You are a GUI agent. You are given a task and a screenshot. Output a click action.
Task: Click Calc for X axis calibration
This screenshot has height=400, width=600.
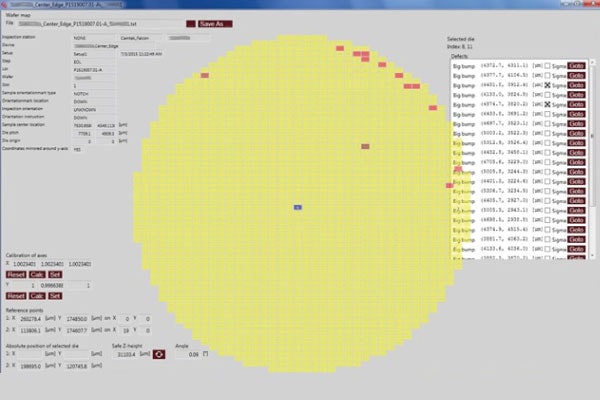tap(36, 274)
